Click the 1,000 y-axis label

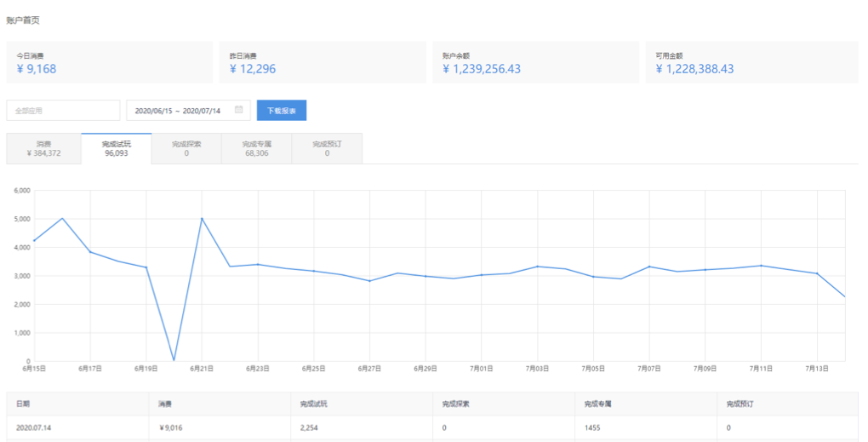pos(22,333)
